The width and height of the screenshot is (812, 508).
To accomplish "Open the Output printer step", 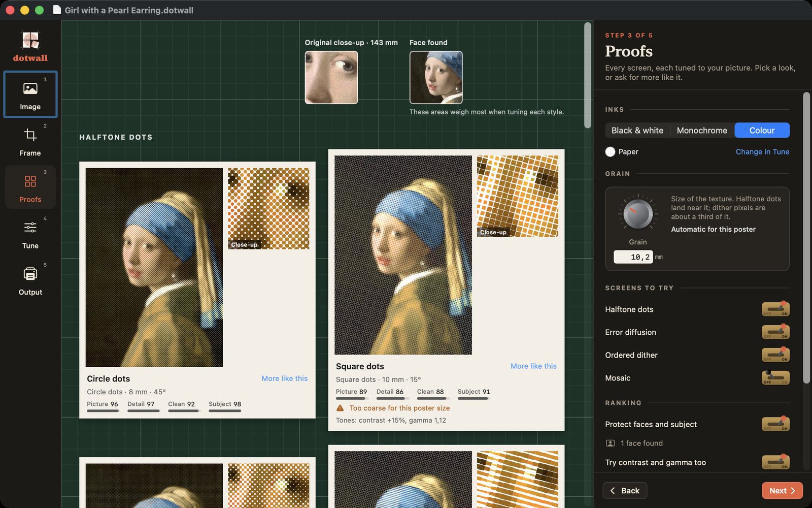I will point(30,280).
